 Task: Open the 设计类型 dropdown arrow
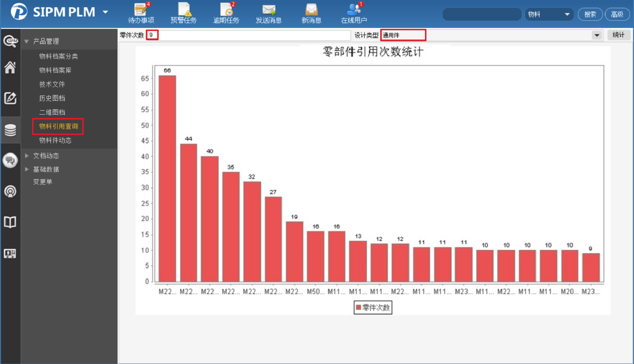tap(597, 35)
